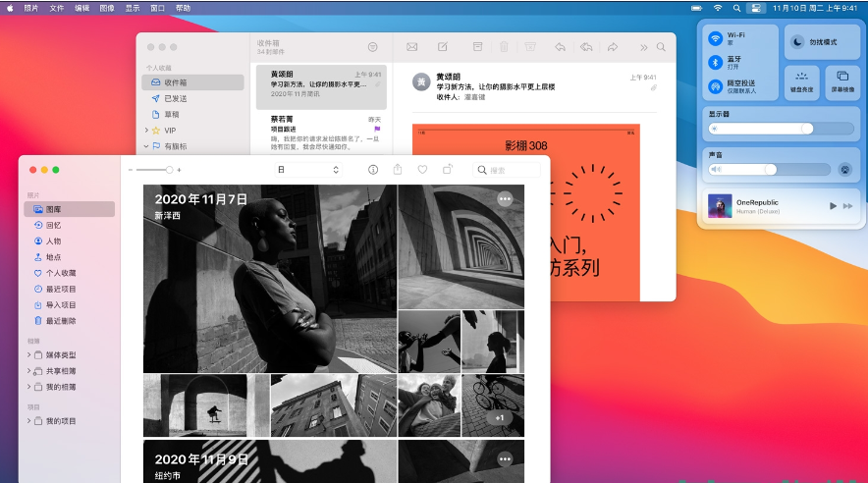Archive the message in Mail toolbar

pos(477,47)
